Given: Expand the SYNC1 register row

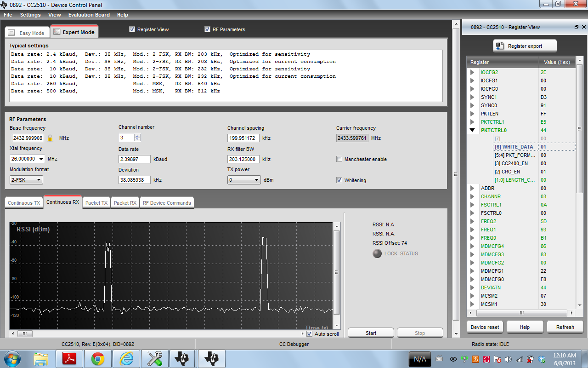Looking at the screenshot, I should tap(472, 97).
